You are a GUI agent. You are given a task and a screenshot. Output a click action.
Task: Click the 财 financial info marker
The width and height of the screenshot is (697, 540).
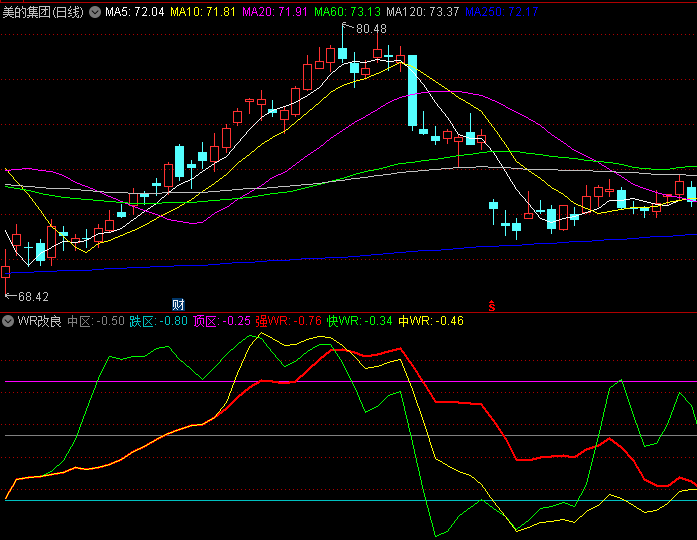[x=178, y=304]
